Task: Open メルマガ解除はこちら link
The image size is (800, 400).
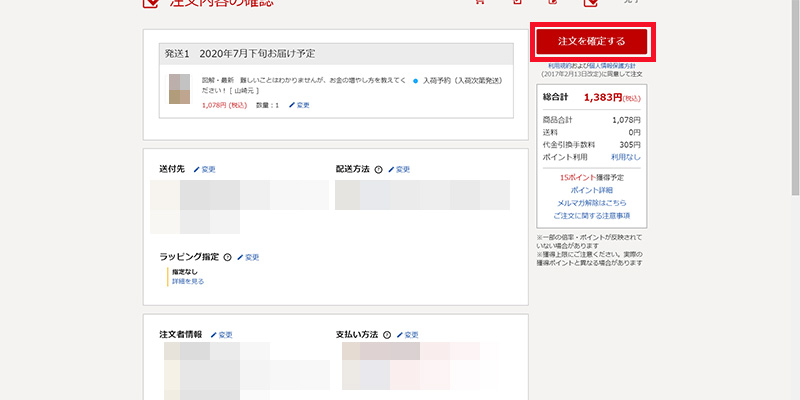Action: [x=592, y=203]
